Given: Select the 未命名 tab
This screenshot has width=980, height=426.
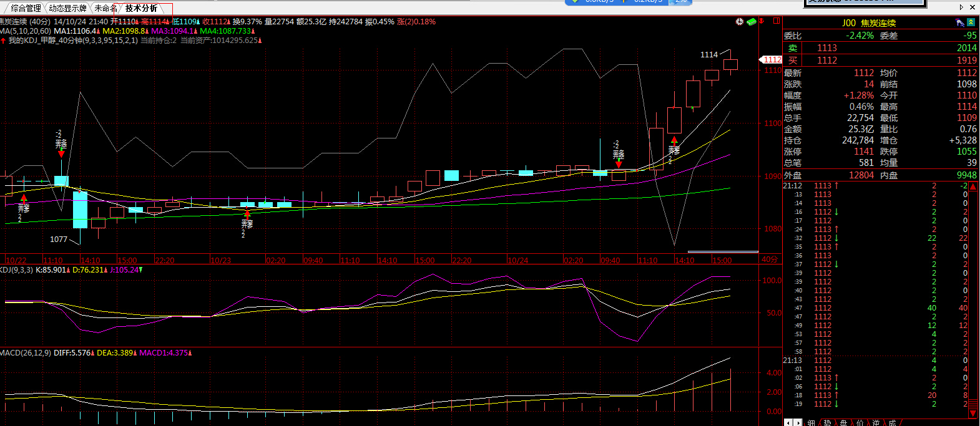Looking at the screenshot, I should tap(105, 8).
